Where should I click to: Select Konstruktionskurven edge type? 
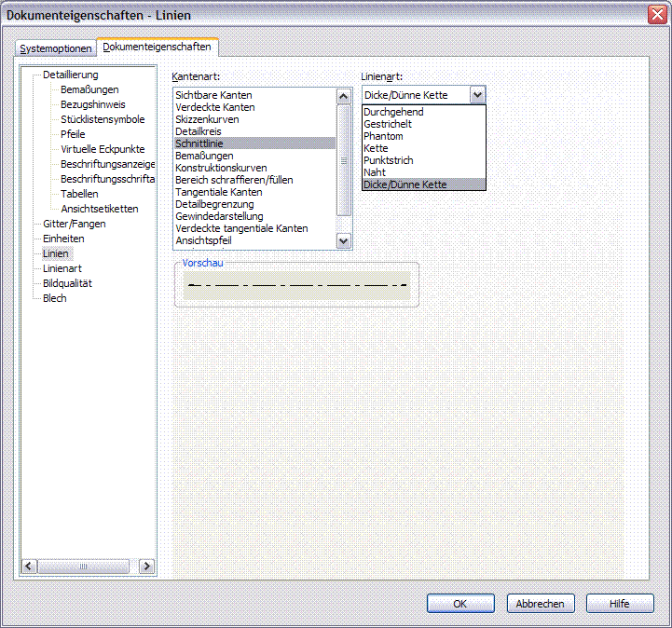click(x=254, y=168)
